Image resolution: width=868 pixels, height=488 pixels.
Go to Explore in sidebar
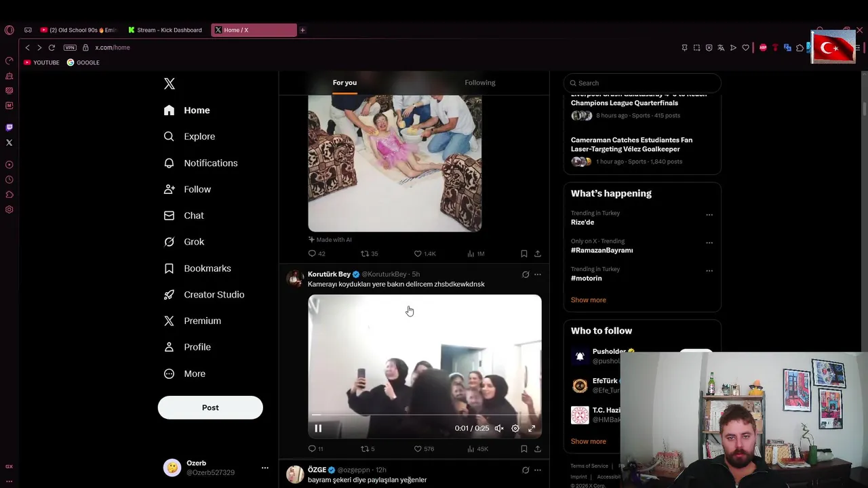[x=189, y=136]
